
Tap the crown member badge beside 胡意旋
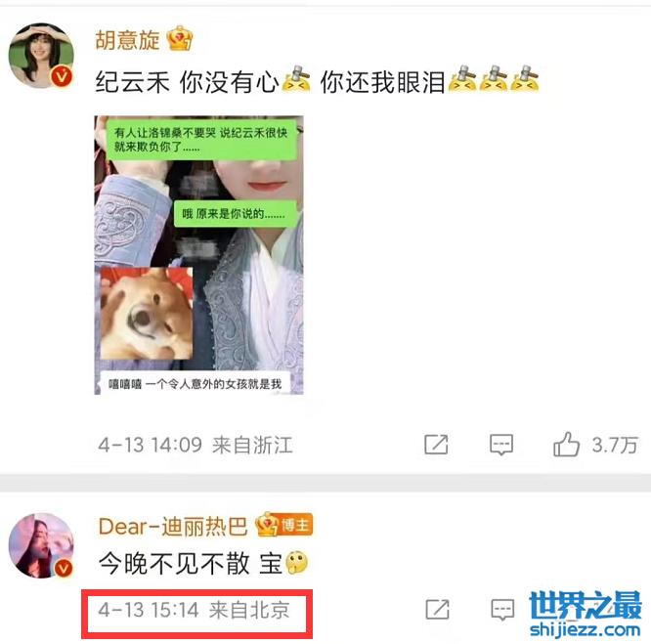coord(179,38)
